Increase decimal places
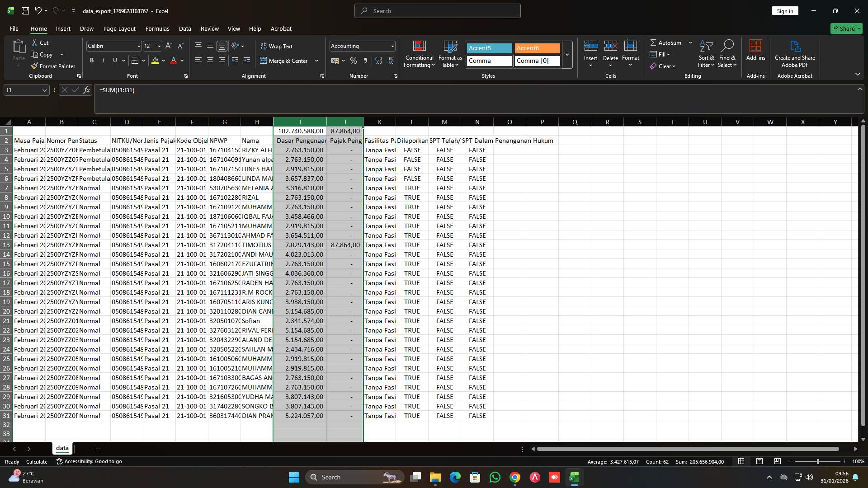Screen dimensions: 868x488 (x=378, y=61)
